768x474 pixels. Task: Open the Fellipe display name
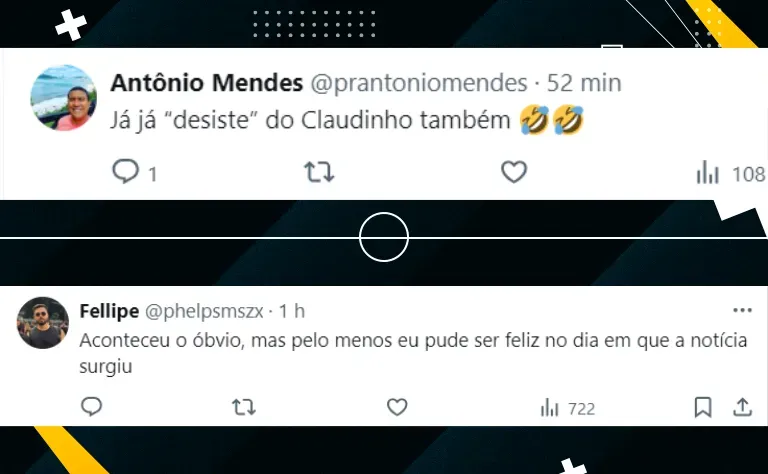click(x=109, y=311)
